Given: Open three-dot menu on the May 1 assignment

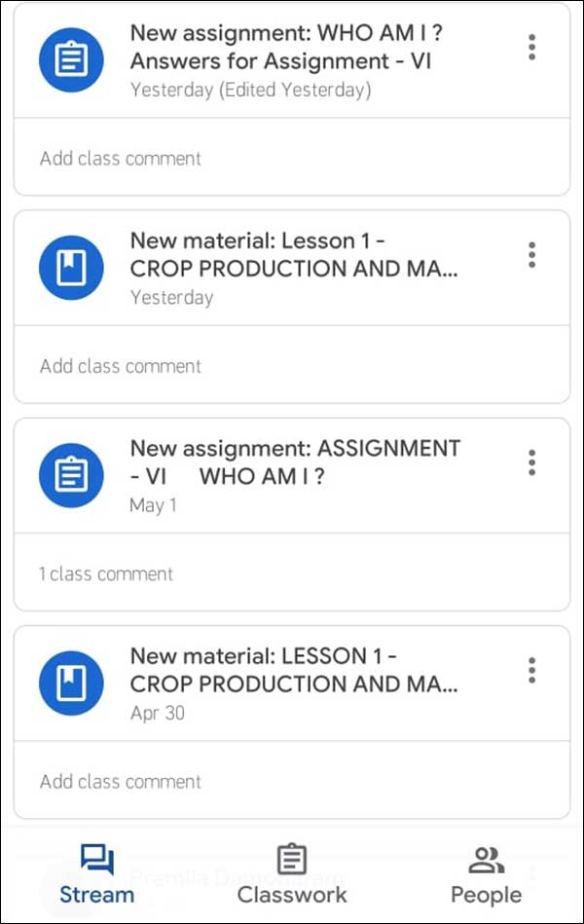Looking at the screenshot, I should tap(531, 462).
